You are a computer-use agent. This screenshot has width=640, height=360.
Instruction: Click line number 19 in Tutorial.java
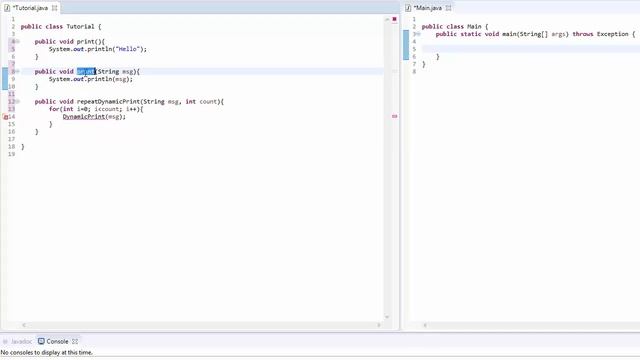point(11,154)
